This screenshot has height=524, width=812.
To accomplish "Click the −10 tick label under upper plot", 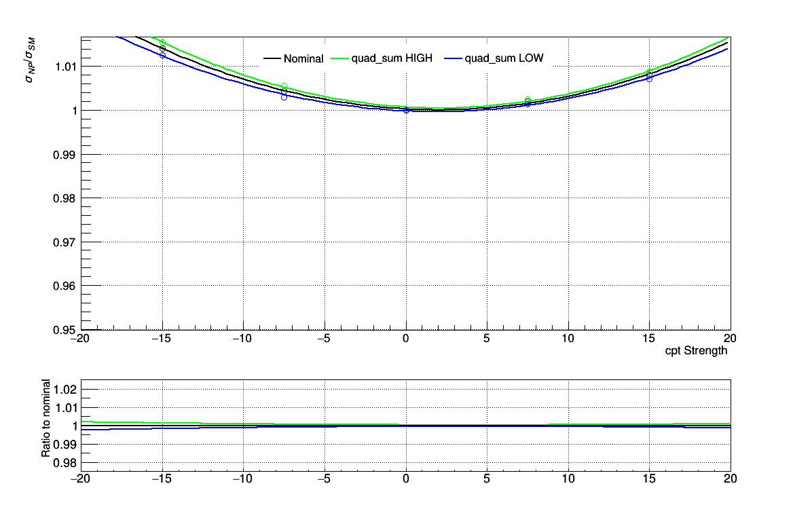I will 242,339.
